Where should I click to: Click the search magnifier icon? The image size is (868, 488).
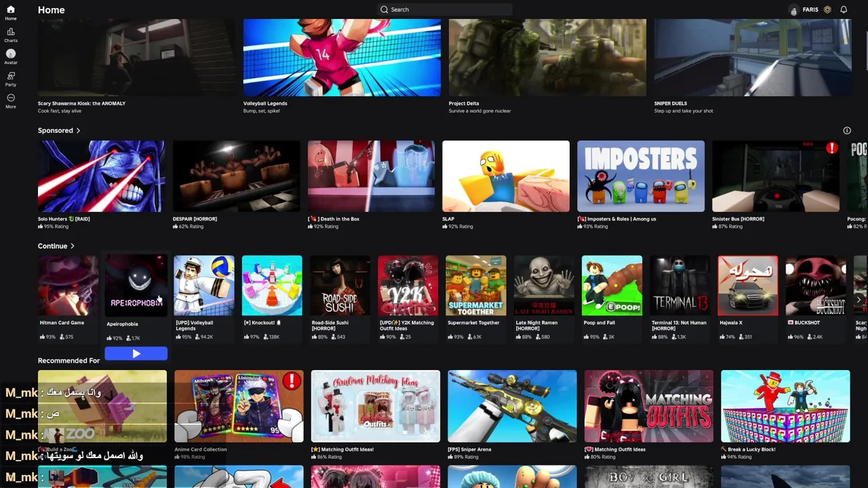(x=384, y=9)
